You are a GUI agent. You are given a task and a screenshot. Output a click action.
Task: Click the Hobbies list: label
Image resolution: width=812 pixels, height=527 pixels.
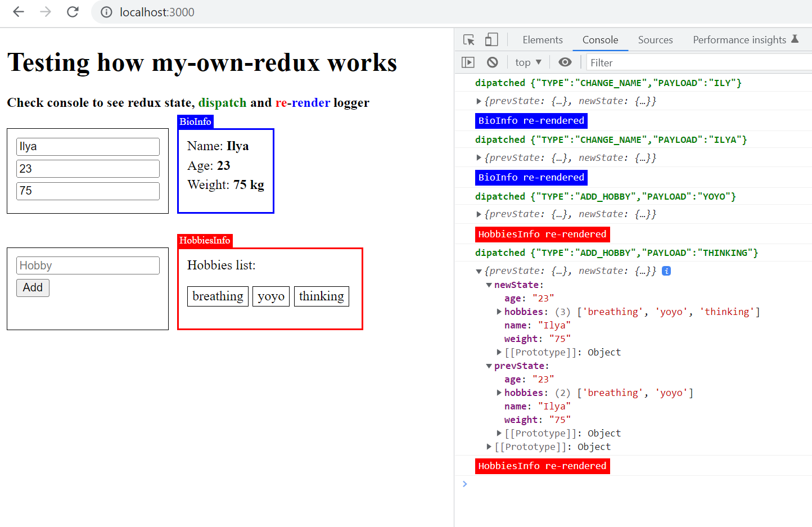[x=222, y=265]
